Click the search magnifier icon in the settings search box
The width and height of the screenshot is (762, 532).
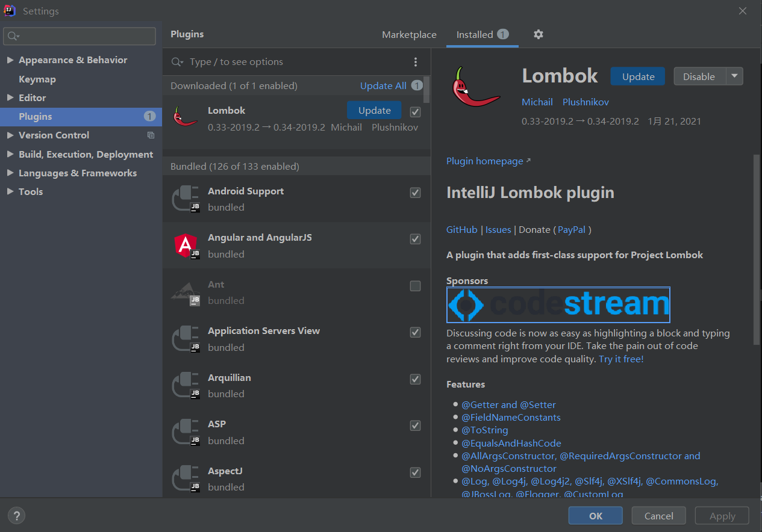13,36
